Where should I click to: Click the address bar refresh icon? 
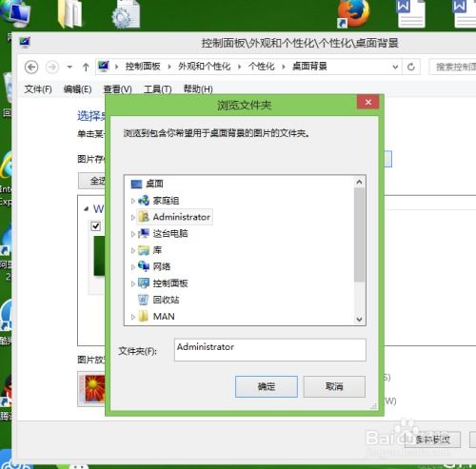(x=411, y=67)
